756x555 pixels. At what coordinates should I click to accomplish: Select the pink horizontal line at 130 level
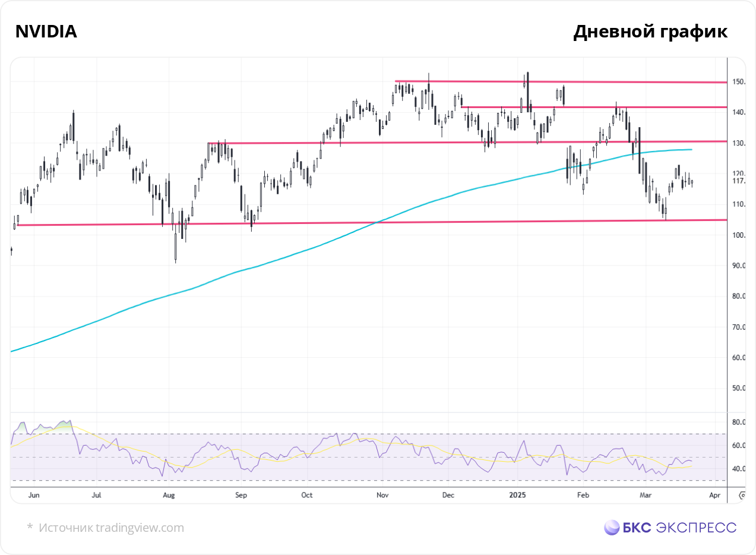[x=467, y=142]
